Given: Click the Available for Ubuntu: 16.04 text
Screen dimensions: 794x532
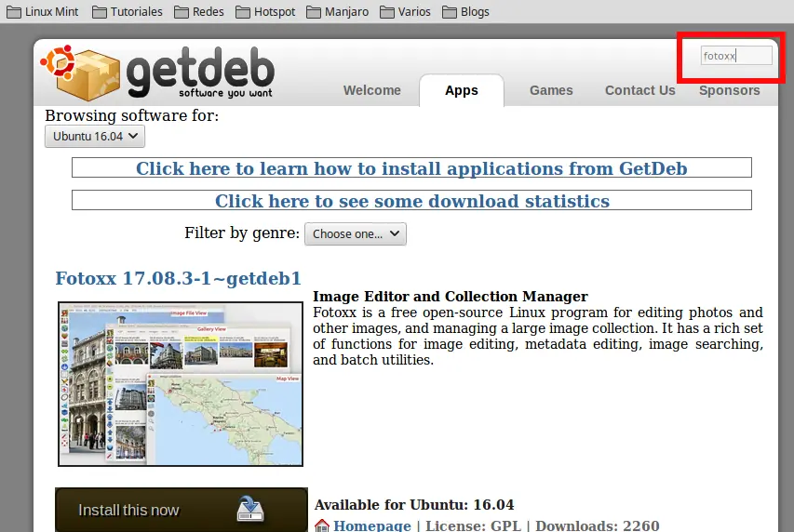Looking at the screenshot, I should [413, 505].
